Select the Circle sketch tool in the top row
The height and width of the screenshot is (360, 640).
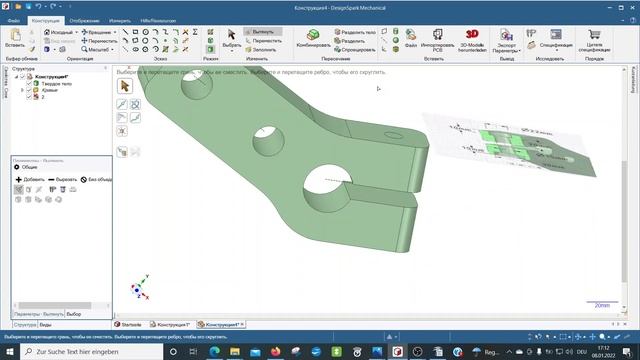[145, 32]
